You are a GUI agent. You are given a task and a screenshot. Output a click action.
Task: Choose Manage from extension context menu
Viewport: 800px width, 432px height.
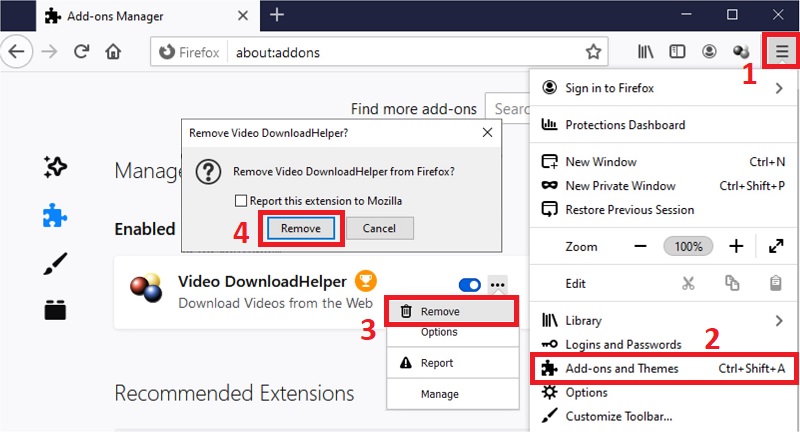click(x=452, y=394)
